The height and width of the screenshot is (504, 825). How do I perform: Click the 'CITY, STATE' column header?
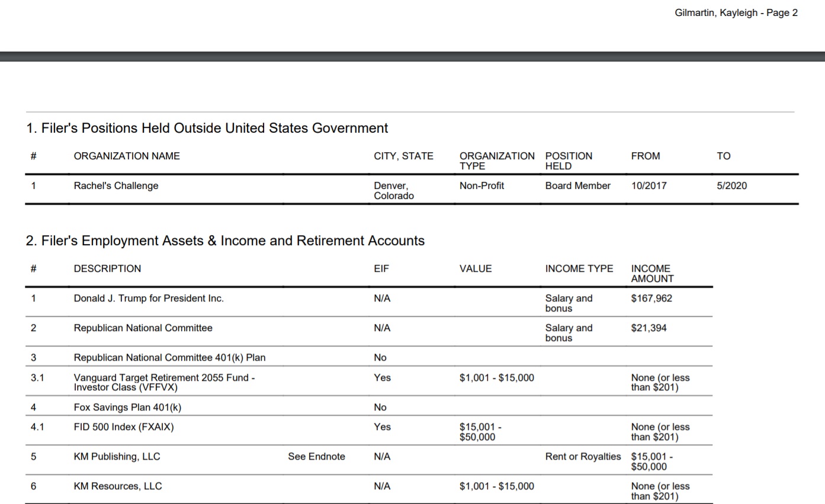403,156
